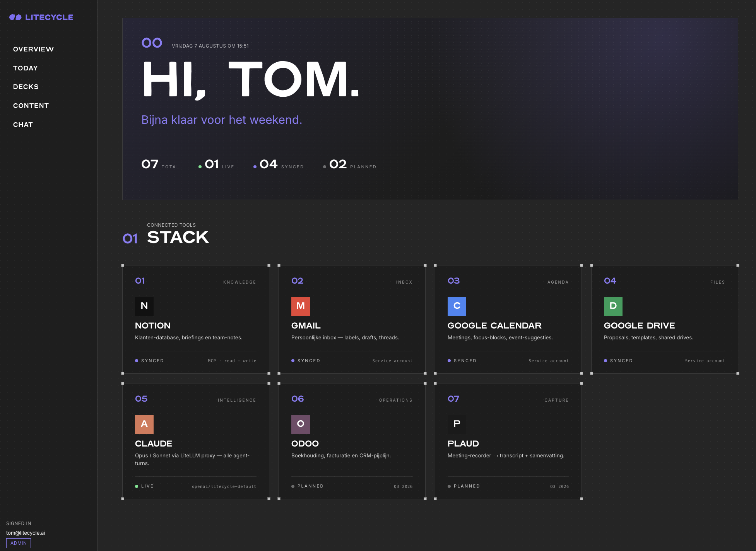Click the FILES category label
This screenshot has height=551, width=756.
click(718, 282)
